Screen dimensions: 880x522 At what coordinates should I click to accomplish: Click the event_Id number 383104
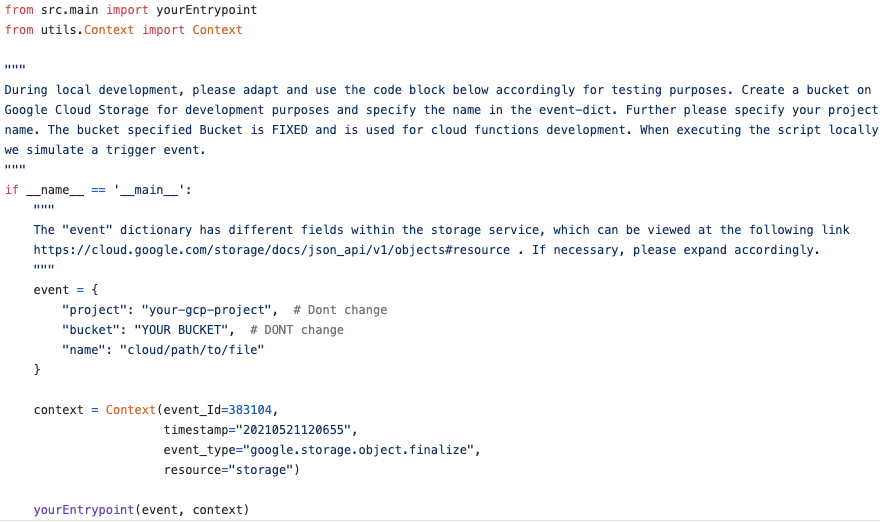coord(250,410)
